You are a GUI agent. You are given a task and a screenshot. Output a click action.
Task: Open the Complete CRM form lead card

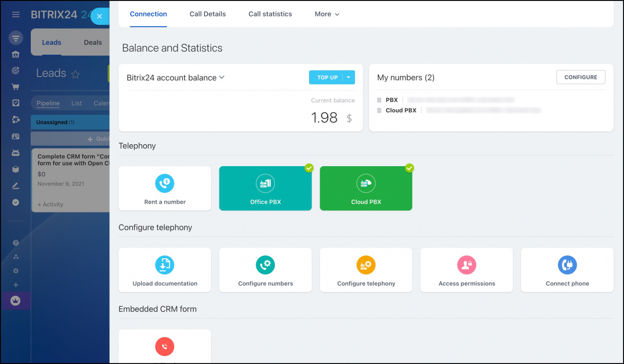pos(71,180)
